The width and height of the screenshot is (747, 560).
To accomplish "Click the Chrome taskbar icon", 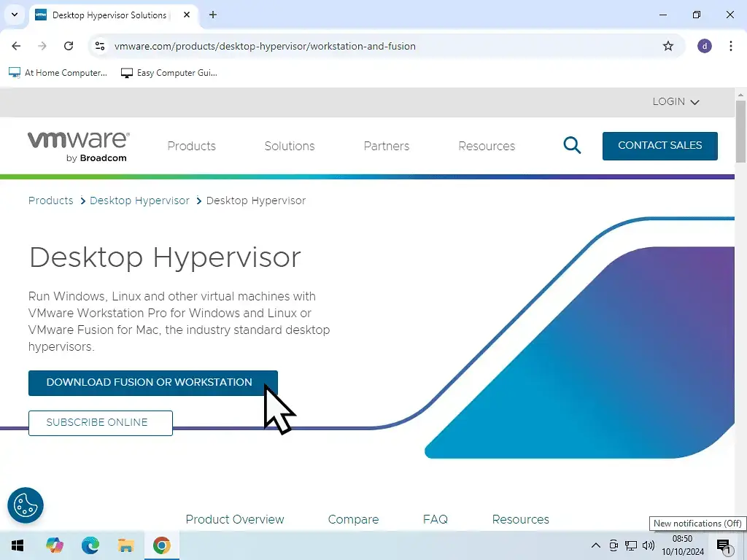I will (x=161, y=545).
